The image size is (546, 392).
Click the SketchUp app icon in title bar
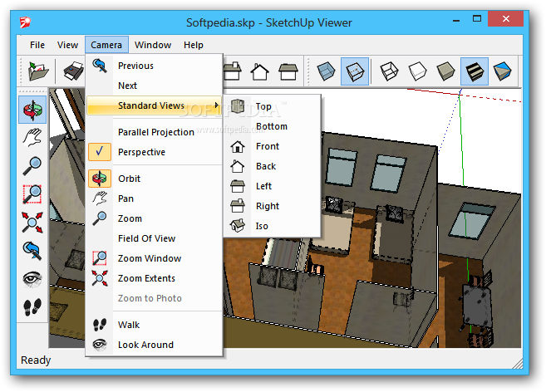click(x=26, y=22)
